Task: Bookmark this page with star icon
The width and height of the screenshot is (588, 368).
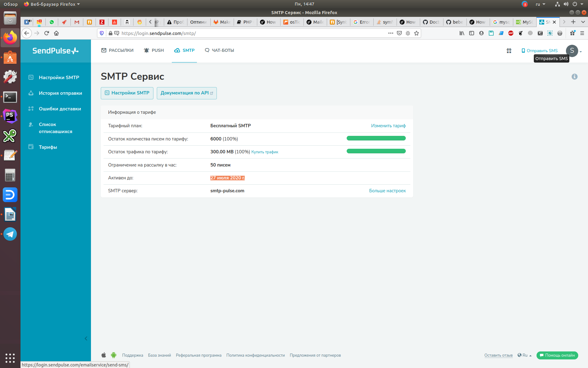Action: 417,33
